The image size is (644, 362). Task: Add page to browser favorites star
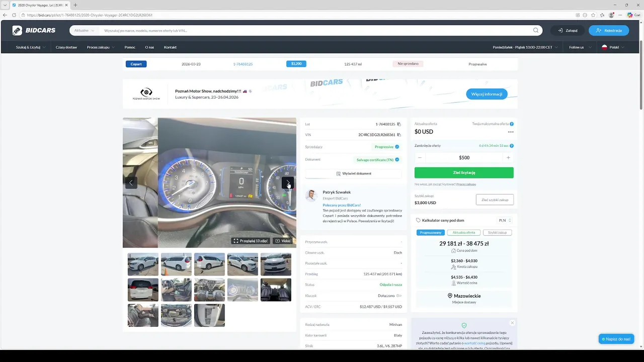594,15
